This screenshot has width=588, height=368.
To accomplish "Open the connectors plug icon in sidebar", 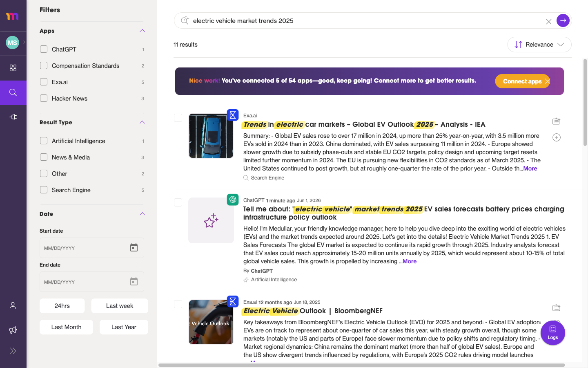I will point(13,117).
